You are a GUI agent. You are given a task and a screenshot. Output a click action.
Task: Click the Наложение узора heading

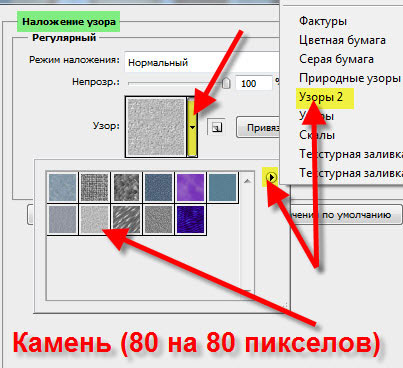69,22
